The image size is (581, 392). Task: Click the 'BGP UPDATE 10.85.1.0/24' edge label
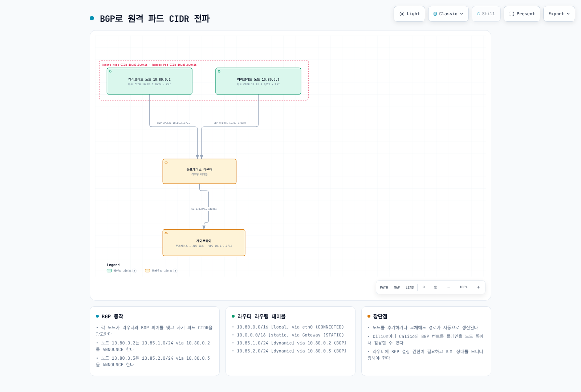point(173,123)
